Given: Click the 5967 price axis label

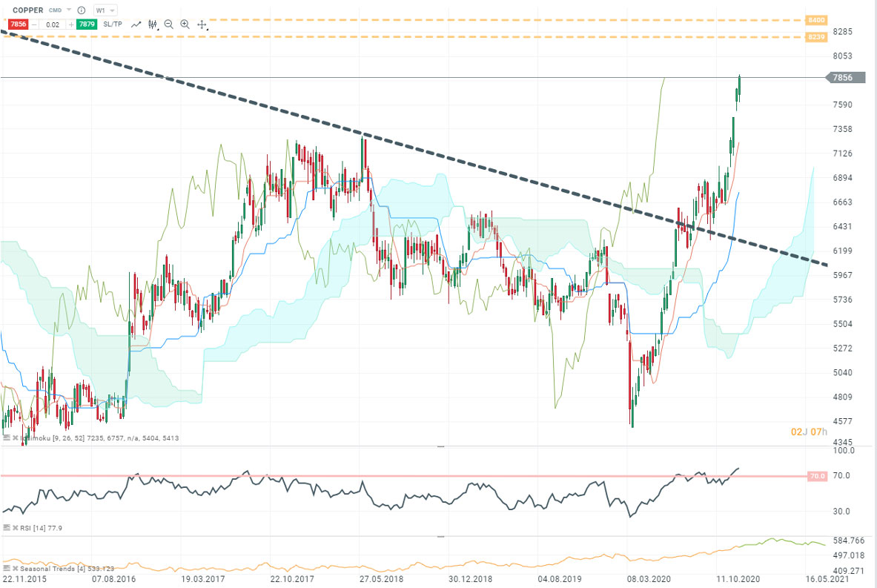Looking at the screenshot, I should (x=842, y=275).
